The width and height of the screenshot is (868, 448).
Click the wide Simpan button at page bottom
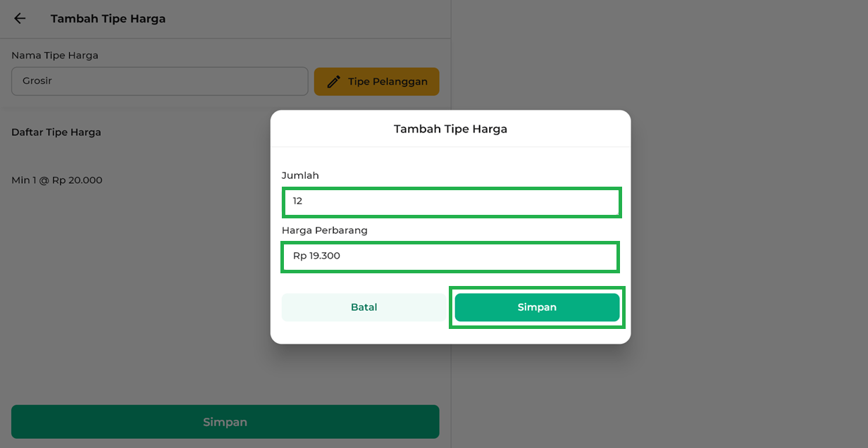click(x=225, y=422)
